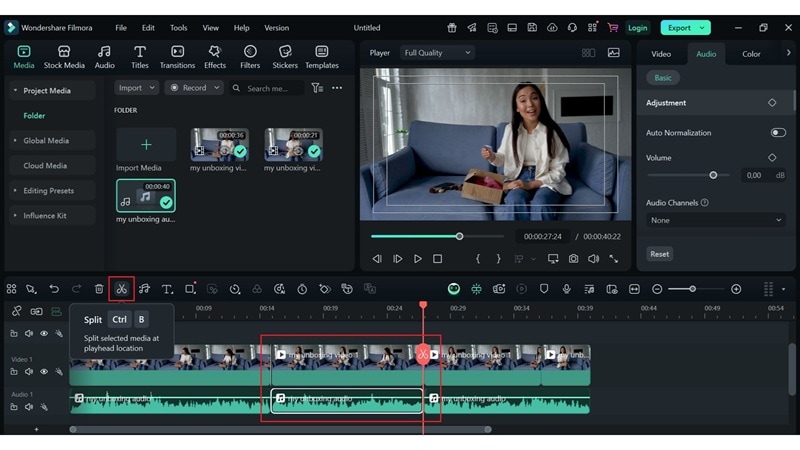The height and width of the screenshot is (450, 800).
Task: Toggle the Adjustment keyframe diamond
Action: 772,103
